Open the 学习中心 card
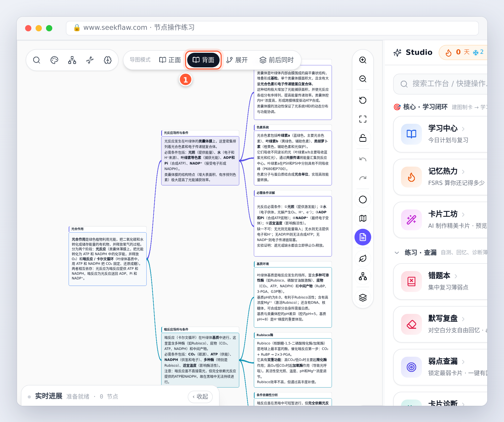The image size is (504, 422). (x=440, y=134)
